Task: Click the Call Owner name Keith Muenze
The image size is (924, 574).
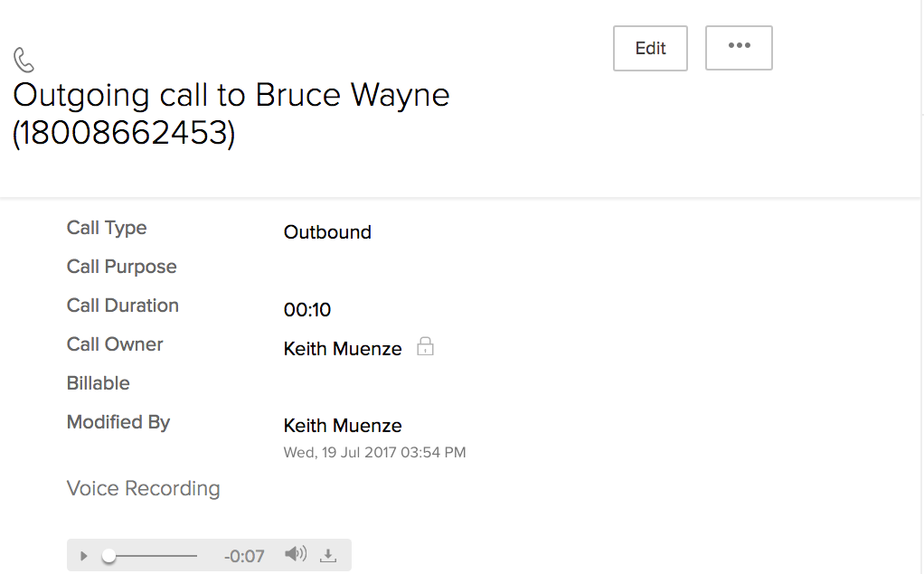Action: coord(343,349)
